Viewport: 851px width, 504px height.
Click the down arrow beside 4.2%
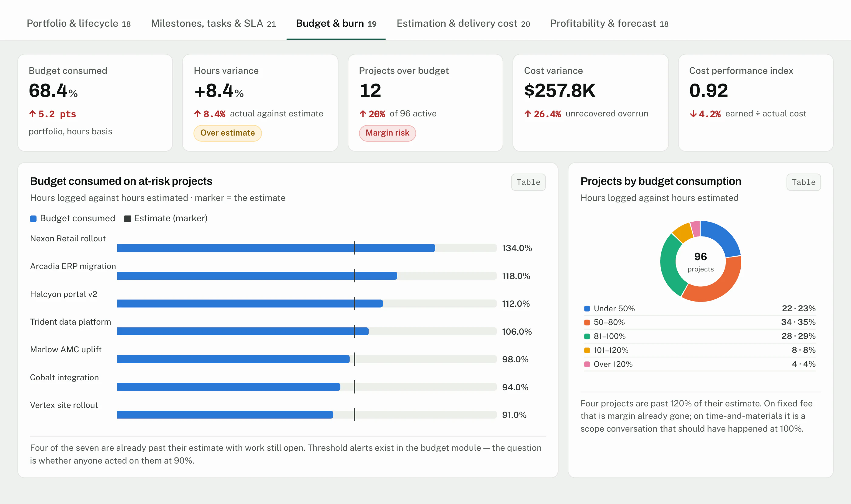pyautogui.click(x=693, y=114)
